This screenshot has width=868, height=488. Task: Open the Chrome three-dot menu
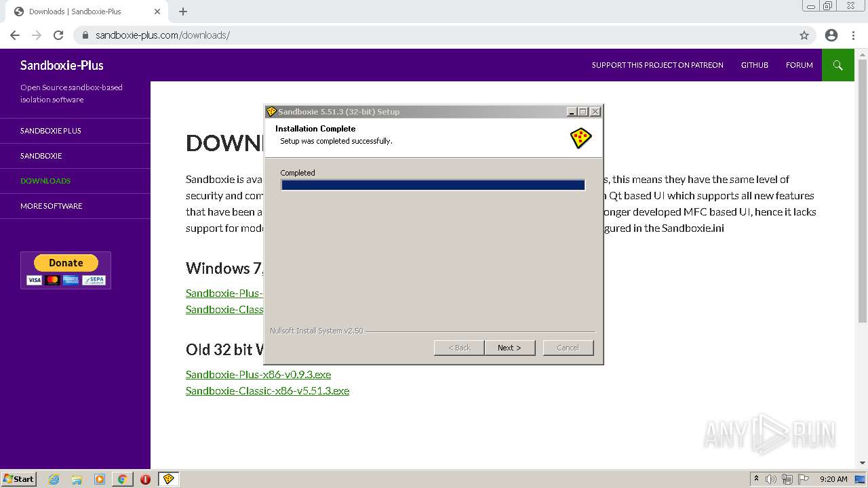[x=854, y=35]
